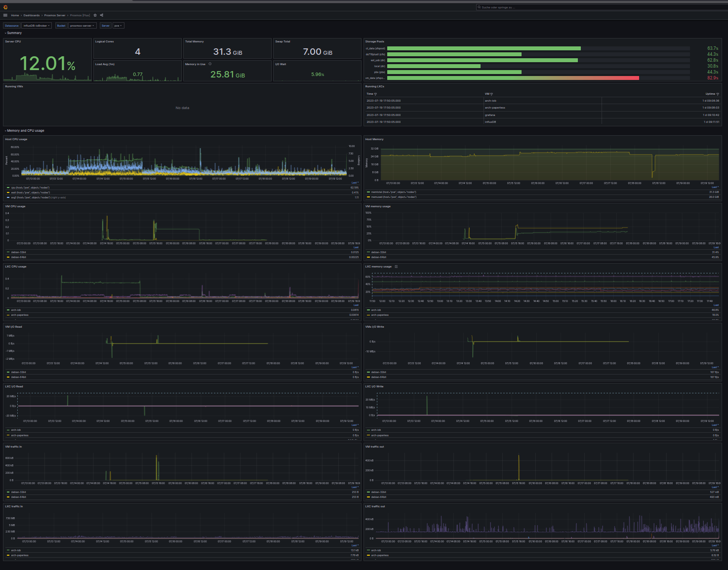Screen dimensions: 728x570
Task: Sort VM memory usage legend by Last
Action: click(x=716, y=247)
